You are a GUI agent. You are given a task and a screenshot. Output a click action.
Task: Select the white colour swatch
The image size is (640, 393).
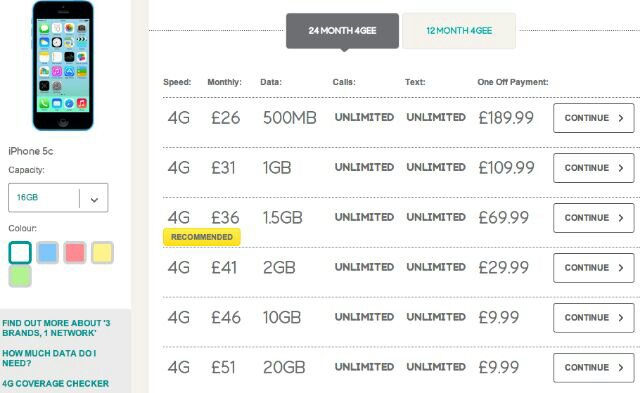pyautogui.click(x=20, y=253)
